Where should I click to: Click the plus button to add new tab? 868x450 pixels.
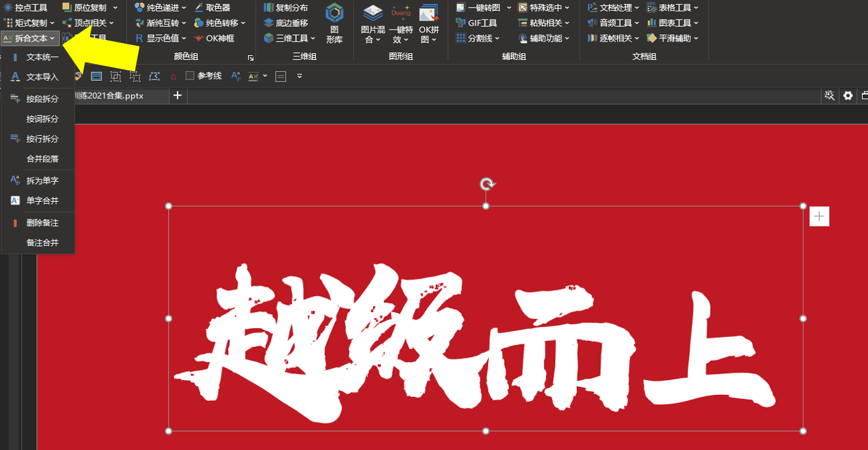[177, 96]
